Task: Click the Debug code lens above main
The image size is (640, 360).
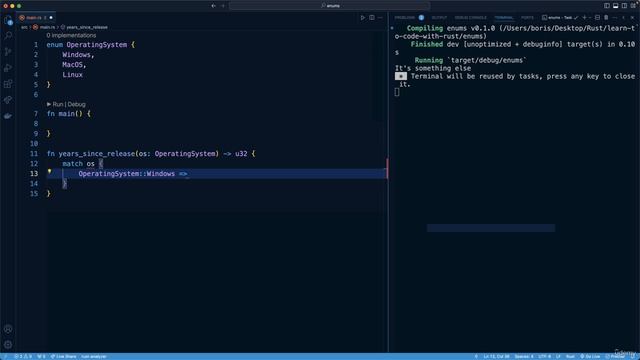Action: 76,104
